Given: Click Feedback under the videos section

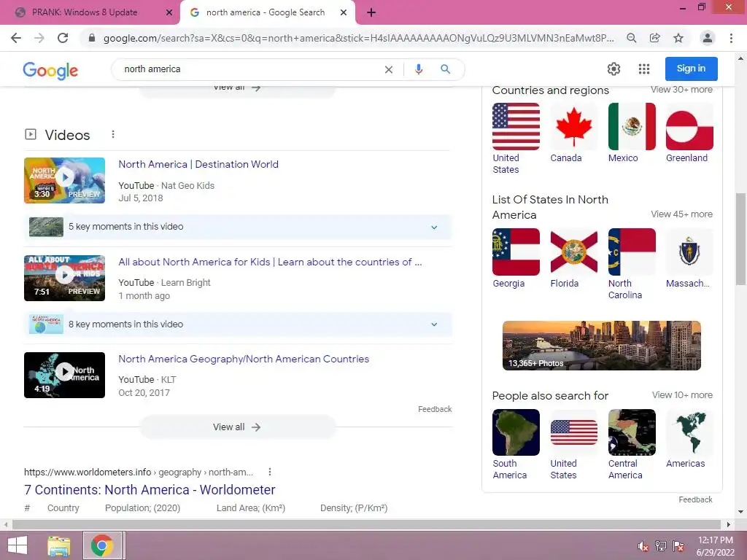Looking at the screenshot, I should point(435,409).
